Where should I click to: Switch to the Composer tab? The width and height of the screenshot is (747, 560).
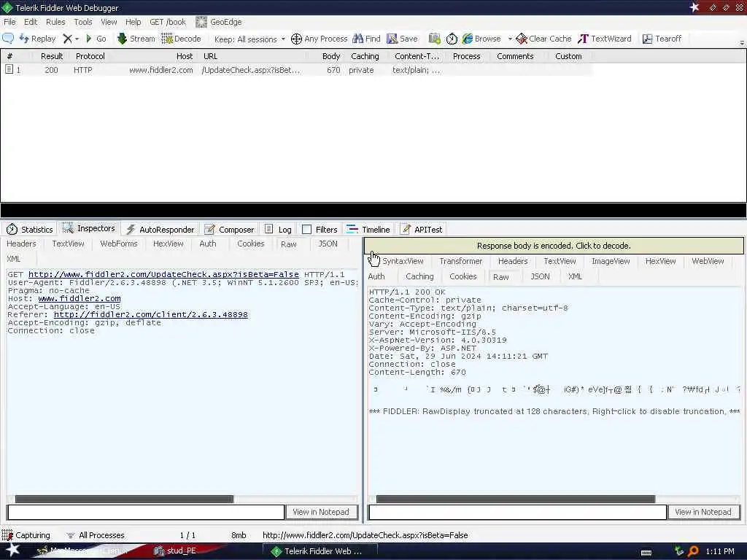[x=229, y=230]
